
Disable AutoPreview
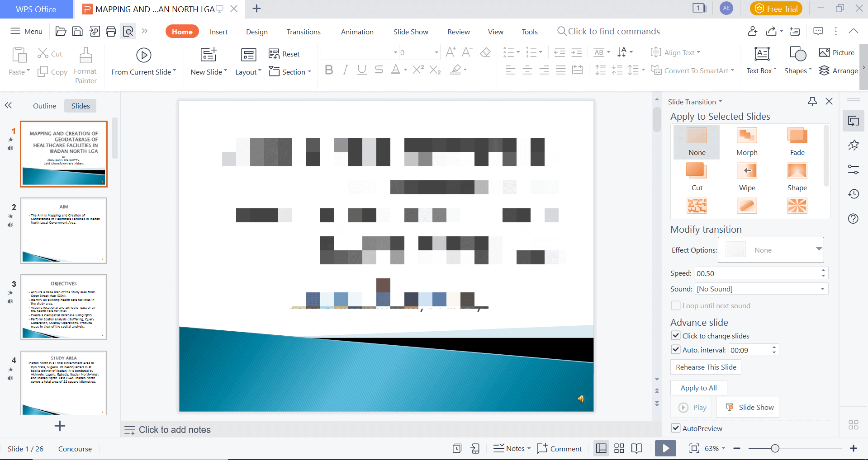point(675,428)
